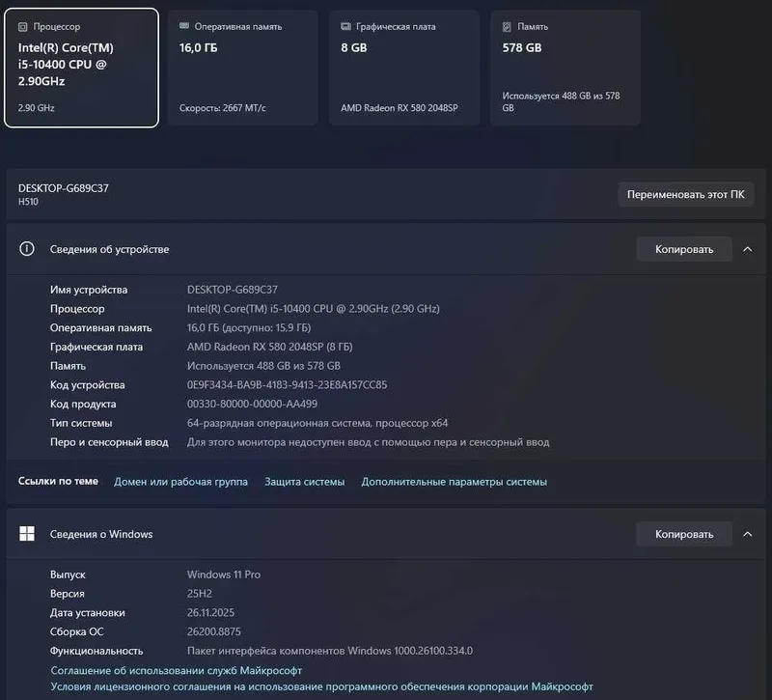Open the Оперативная память card
Screen dimensions: 772x700
[x=242, y=68]
